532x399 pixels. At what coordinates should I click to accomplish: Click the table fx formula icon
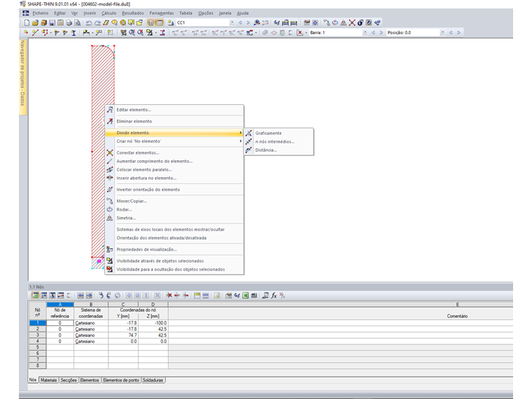click(274, 295)
